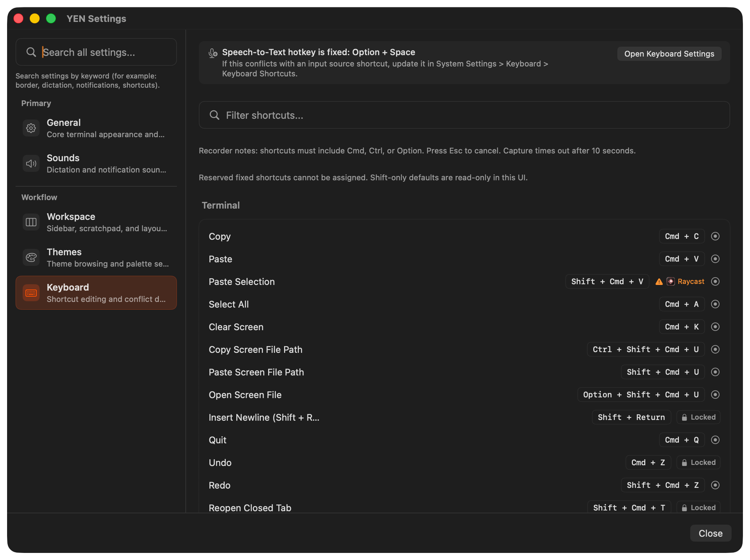Click the record icon beside Copy shortcut
This screenshot has height=560, width=750.
pyautogui.click(x=715, y=236)
